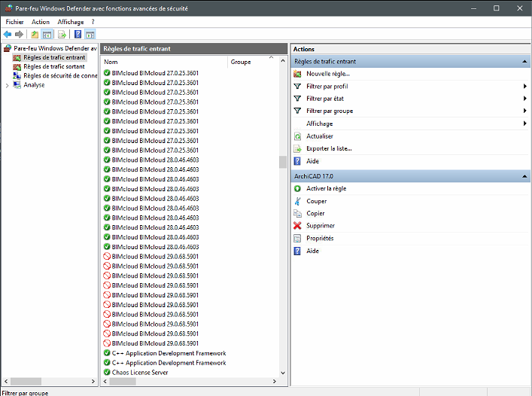Click the Propriétés icon

pyautogui.click(x=297, y=239)
